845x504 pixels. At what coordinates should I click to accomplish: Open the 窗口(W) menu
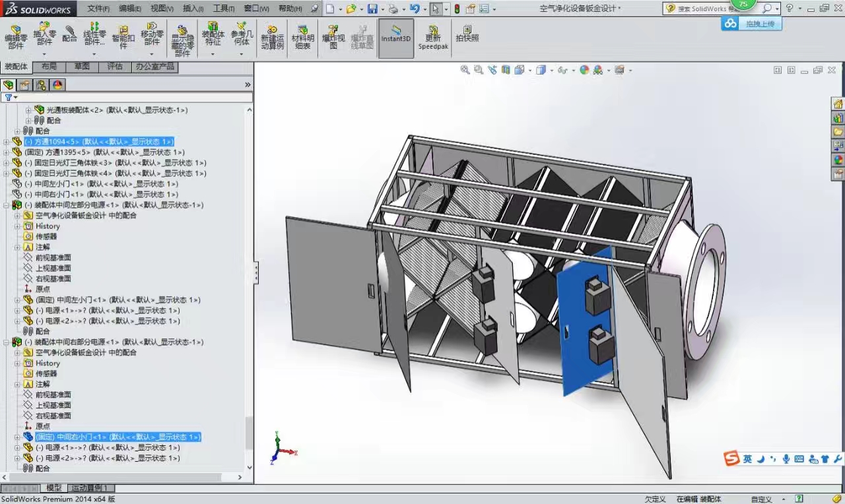pos(257,9)
